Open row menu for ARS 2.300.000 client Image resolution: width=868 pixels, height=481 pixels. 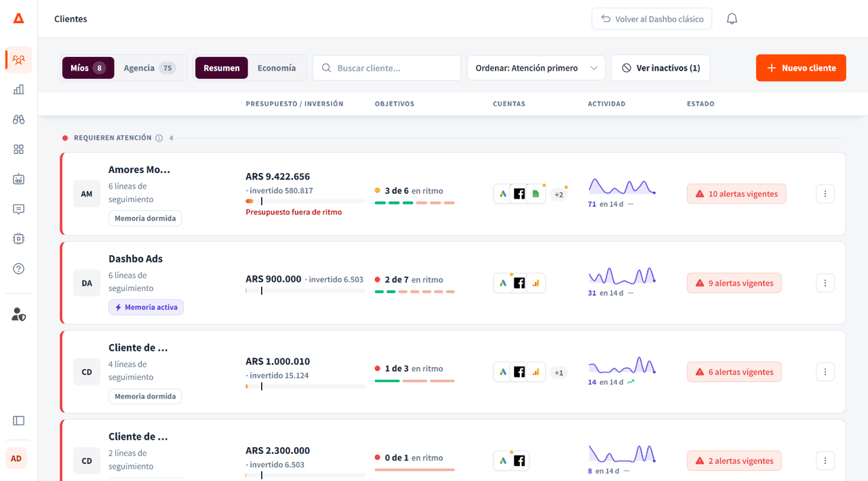tap(825, 461)
